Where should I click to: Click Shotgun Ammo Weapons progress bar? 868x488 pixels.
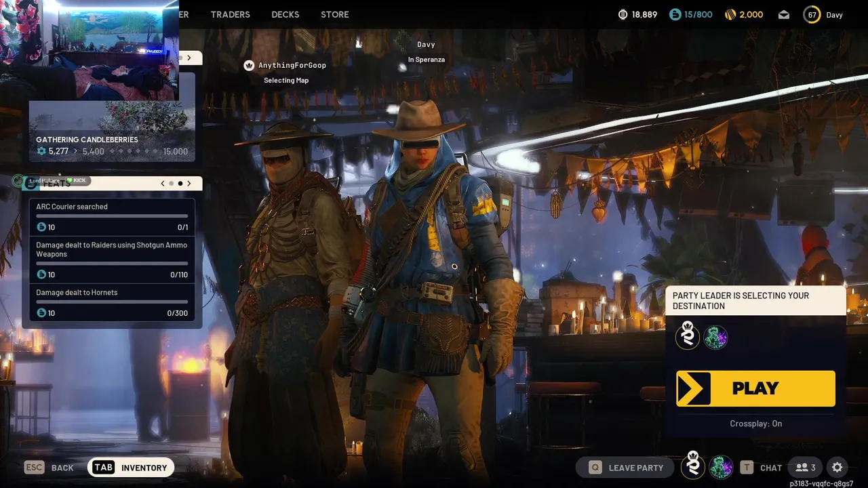pyautogui.click(x=112, y=264)
